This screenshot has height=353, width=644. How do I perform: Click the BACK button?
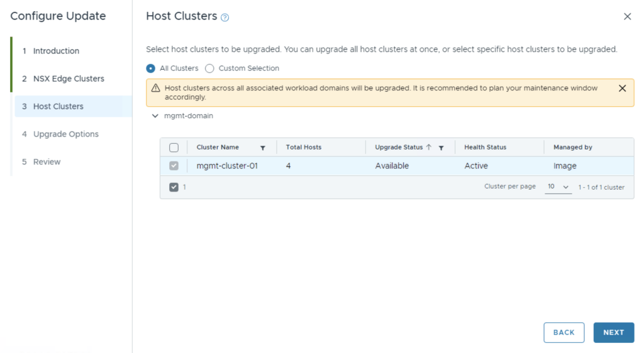(x=563, y=332)
